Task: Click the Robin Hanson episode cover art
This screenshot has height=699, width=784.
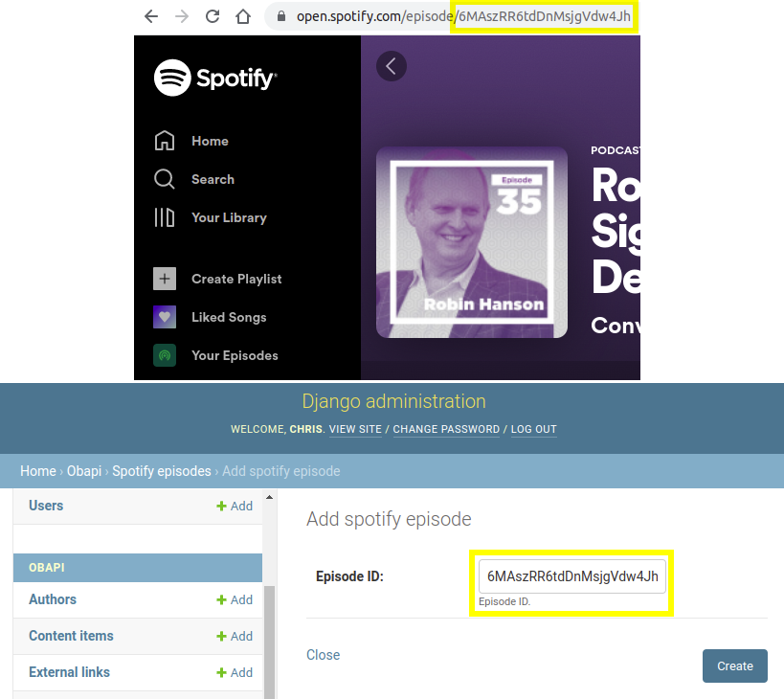Action: 472,242
